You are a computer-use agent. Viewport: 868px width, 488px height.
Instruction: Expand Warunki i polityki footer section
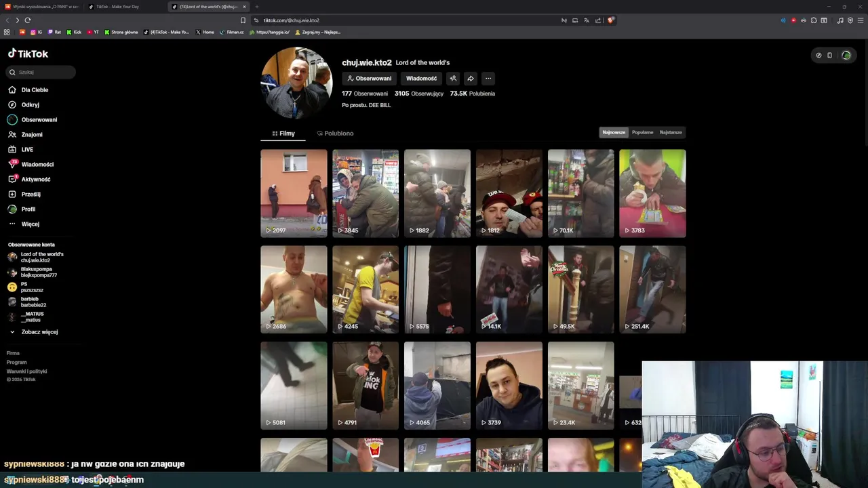[26, 371]
